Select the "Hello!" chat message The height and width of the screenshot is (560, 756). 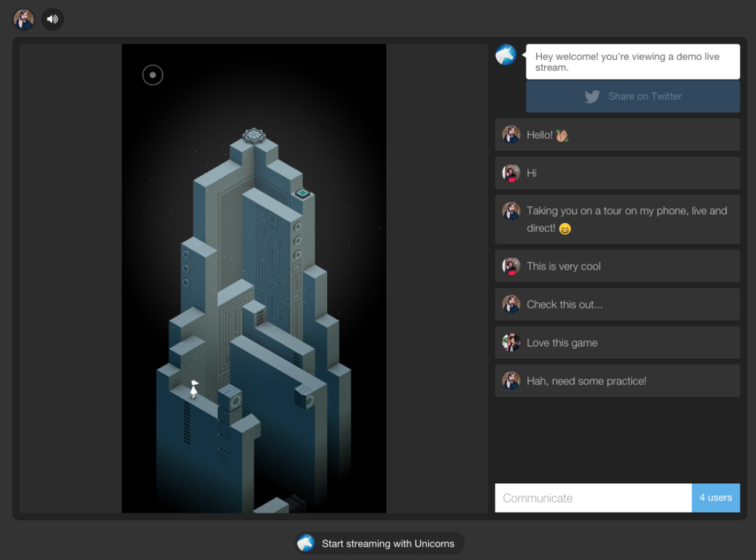click(x=617, y=135)
